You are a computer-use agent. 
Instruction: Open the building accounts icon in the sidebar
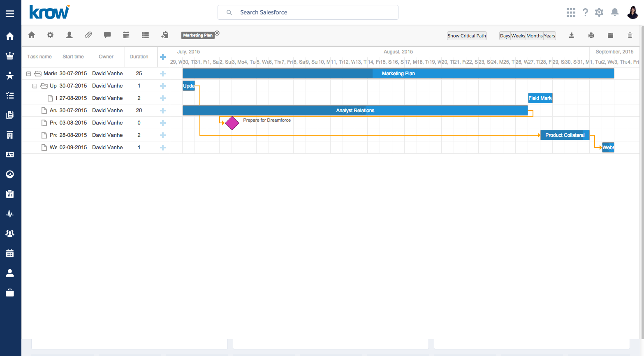(10, 135)
